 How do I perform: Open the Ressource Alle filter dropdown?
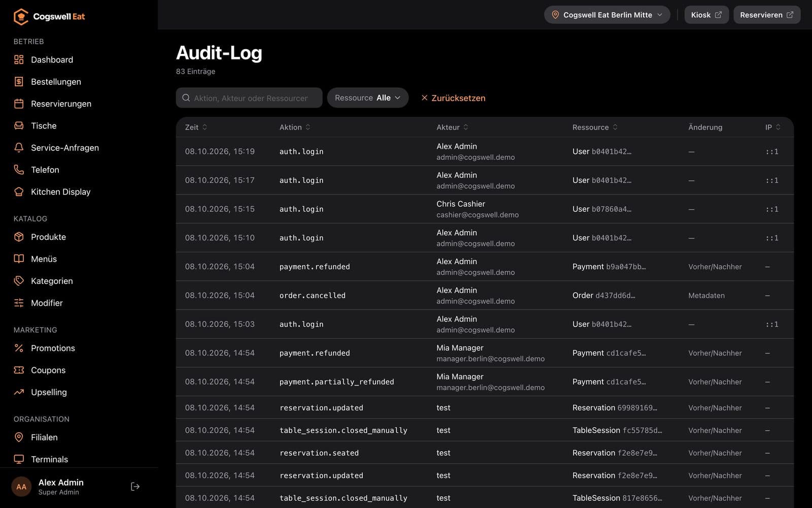click(367, 98)
